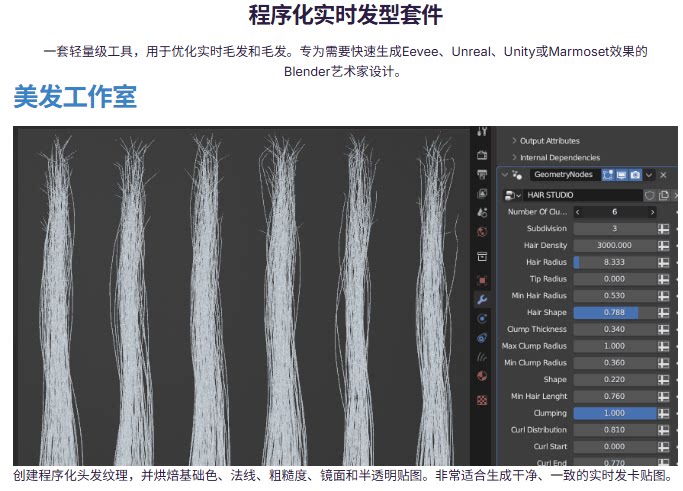Open the curves Data properties tab
Screen dimensions: 683x491
tap(482, 357)
